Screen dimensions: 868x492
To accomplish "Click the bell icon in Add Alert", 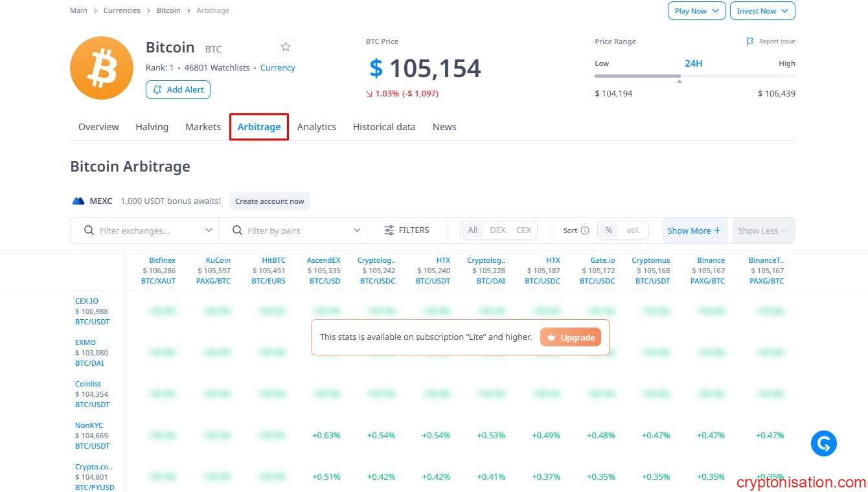I will [158, 90].
